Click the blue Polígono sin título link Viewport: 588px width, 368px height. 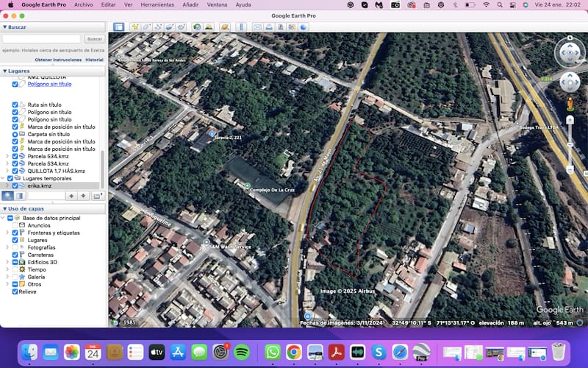point(49,84)
